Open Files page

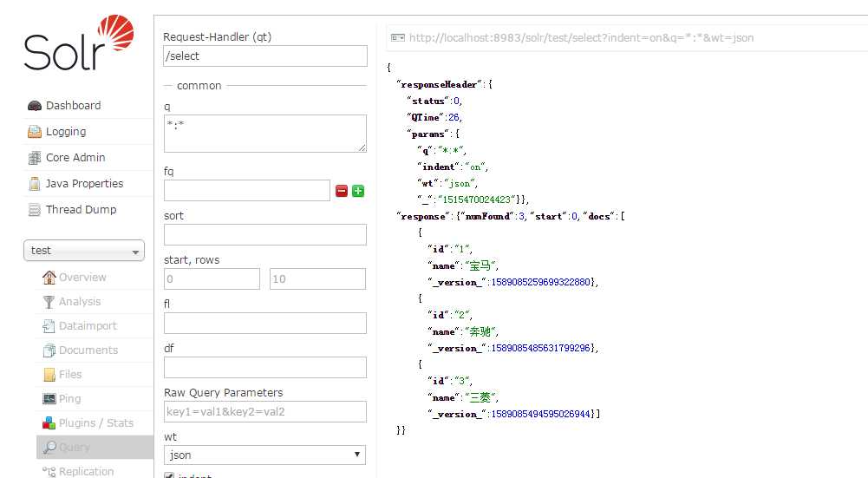click(x=70, y=375)
